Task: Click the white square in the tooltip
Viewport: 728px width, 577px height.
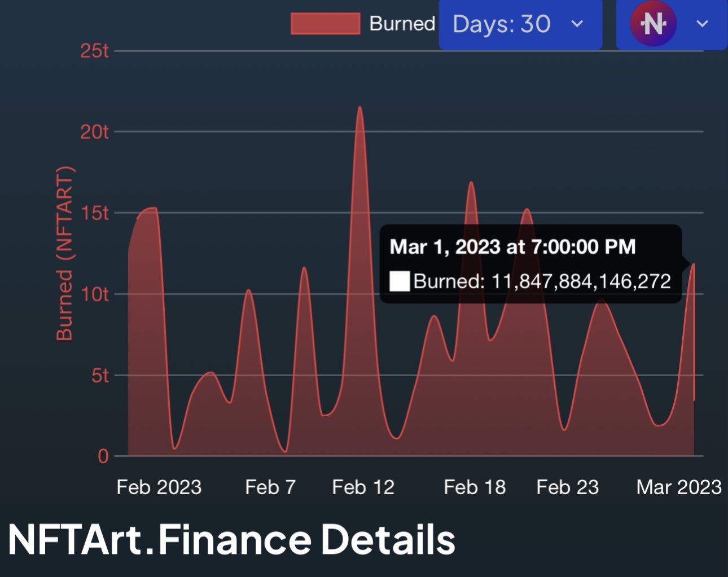Action: tap(400, 281)
